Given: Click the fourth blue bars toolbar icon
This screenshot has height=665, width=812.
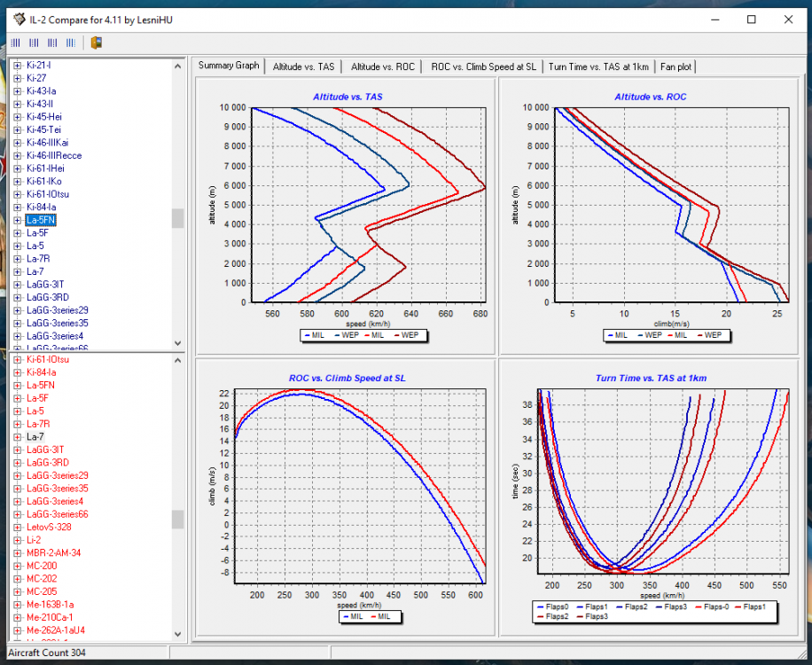Looking at the screenshot, I should pyautogui.click(x=71, y=43).
